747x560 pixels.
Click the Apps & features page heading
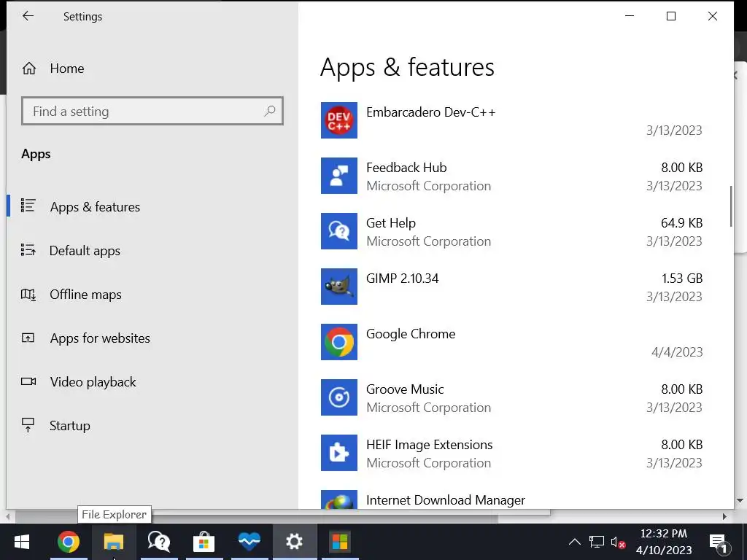(407, 67)
